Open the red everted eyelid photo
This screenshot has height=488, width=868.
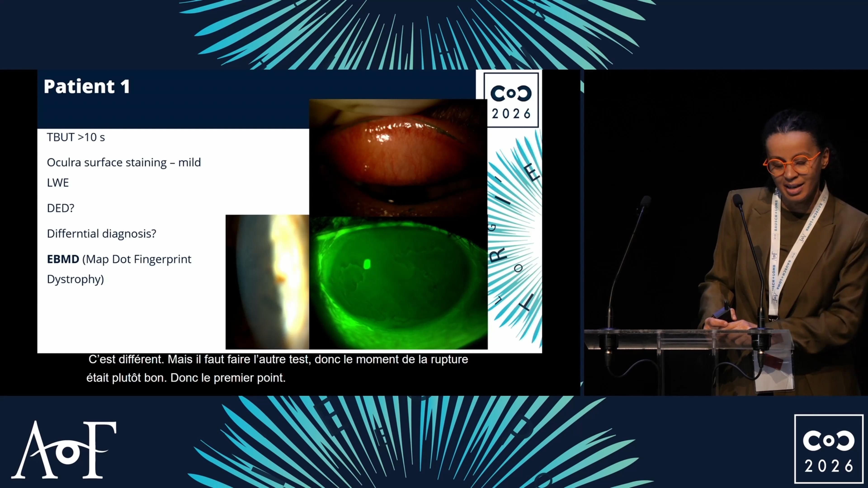click(x=398, y=158)
